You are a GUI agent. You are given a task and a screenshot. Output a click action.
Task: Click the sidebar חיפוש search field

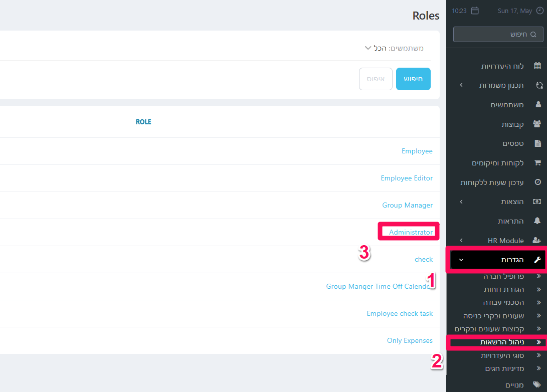(x=498, y=34)
